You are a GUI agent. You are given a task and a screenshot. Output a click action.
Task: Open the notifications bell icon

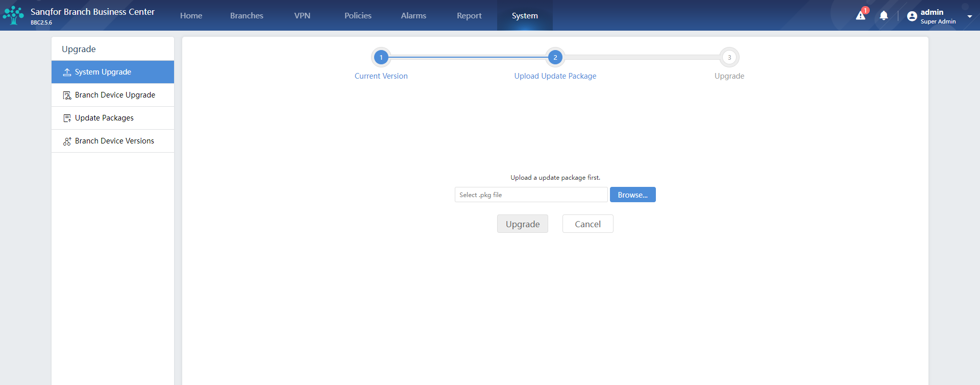coord(884,16)
